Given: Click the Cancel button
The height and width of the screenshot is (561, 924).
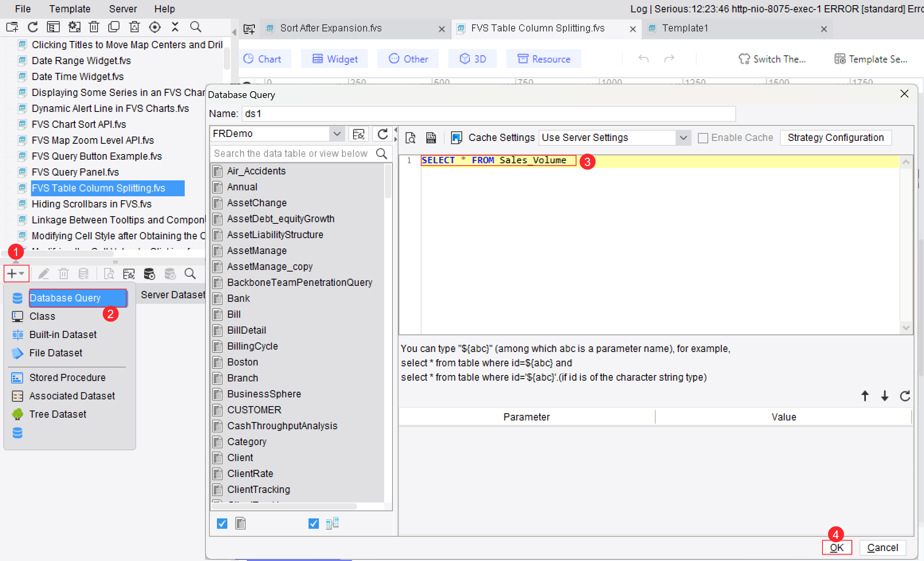Looking at the screenshot, I should click(x=883, y=547).
